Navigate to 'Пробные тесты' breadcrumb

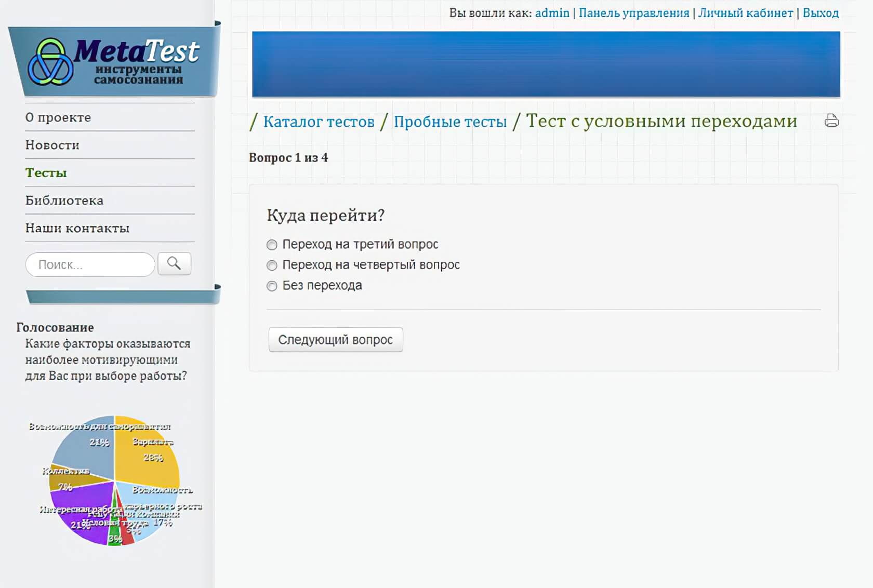(450, 122)
